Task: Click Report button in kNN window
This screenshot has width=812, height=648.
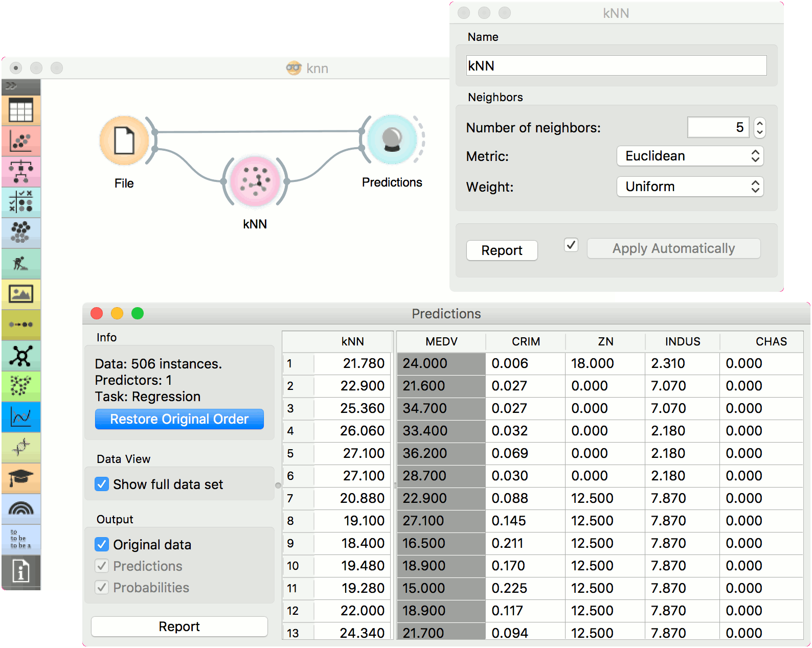Action: pos(502,250)
